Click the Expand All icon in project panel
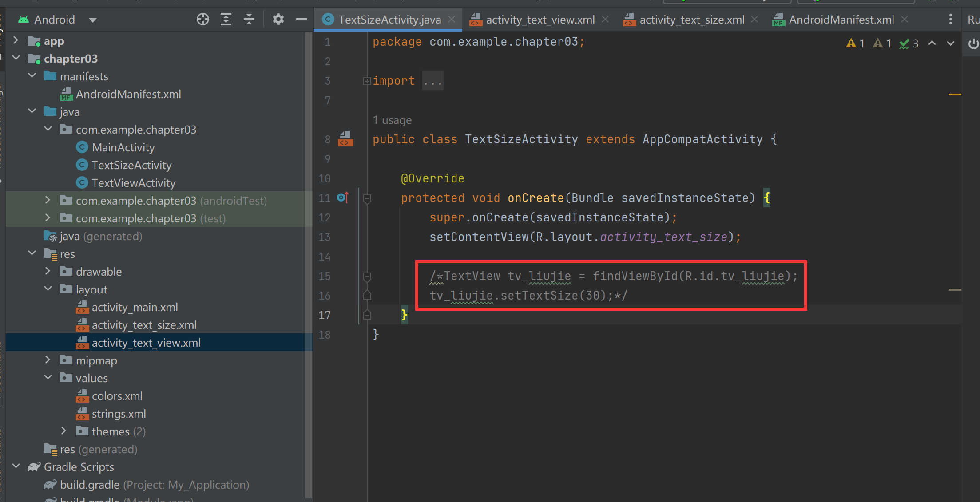This screenshot has height=502, width=980. 226,19
